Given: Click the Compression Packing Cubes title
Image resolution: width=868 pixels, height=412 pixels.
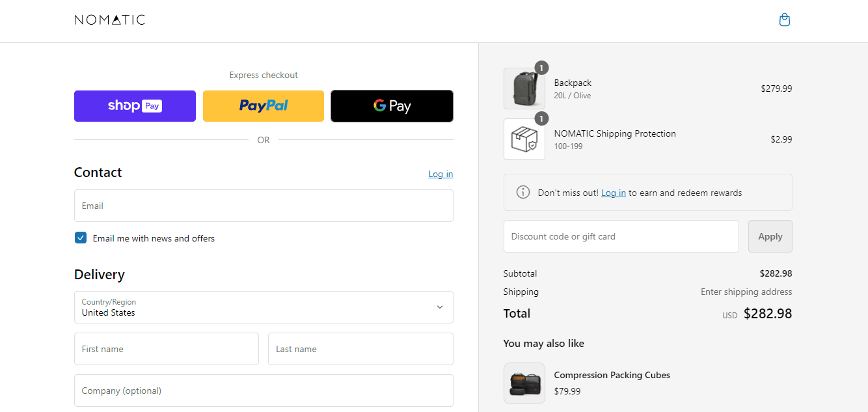Looking at the screenshot, I should coord(612,375).
